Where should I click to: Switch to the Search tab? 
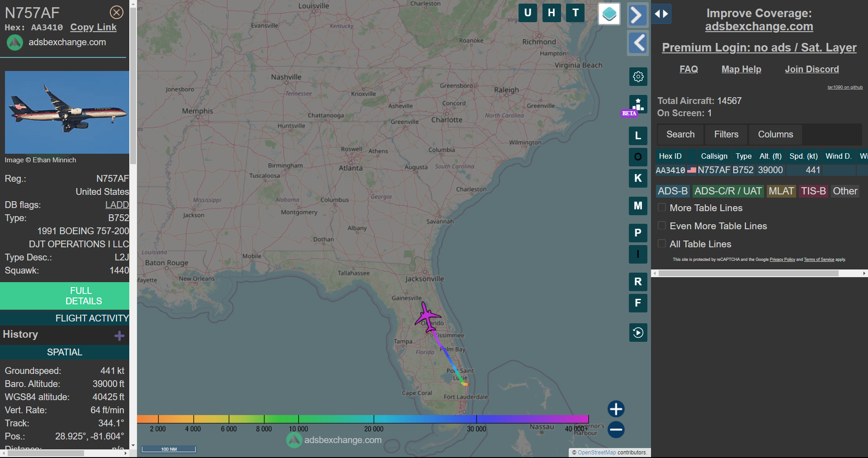click(x=680, y=134)
